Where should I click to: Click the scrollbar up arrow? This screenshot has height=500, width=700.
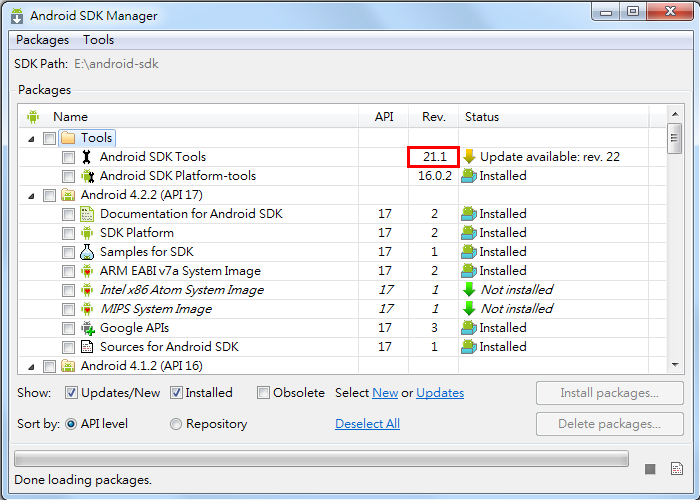(675, 114)
